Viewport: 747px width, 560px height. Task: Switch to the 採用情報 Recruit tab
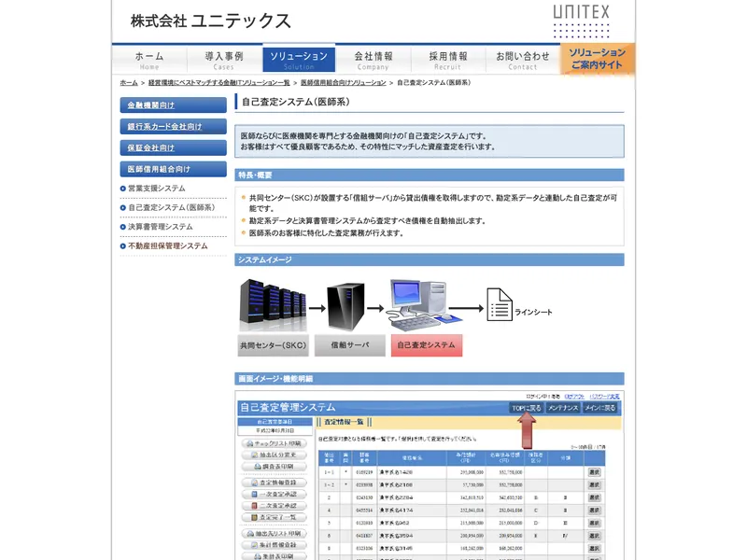(x=448, y=60)
